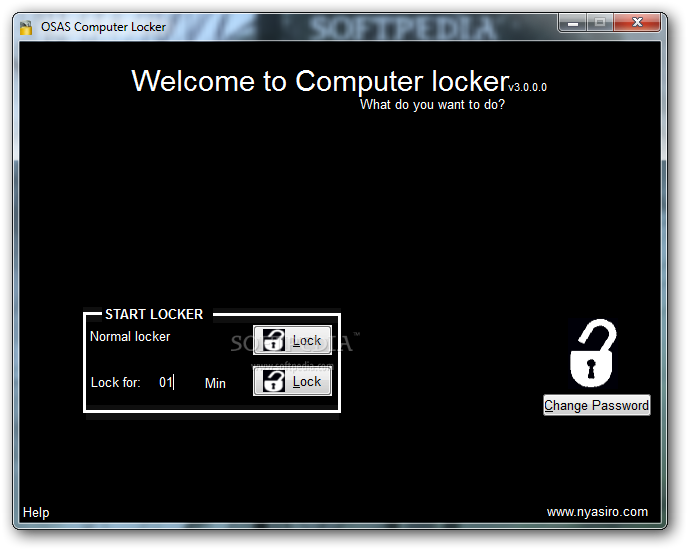Click the OSAS Computer Locker title bar icon
The height and width of the screenshot is (550, 688).
pos(26,27)
